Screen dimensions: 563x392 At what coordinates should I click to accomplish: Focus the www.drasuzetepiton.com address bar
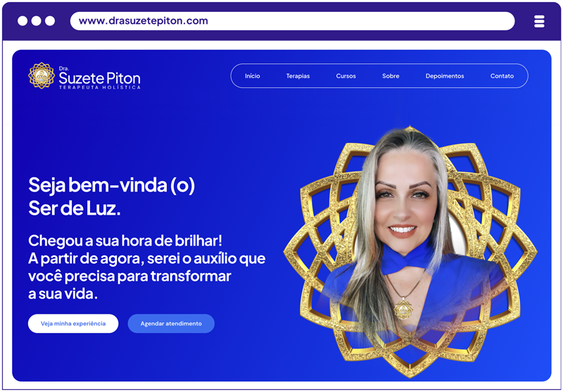[292, 21]
